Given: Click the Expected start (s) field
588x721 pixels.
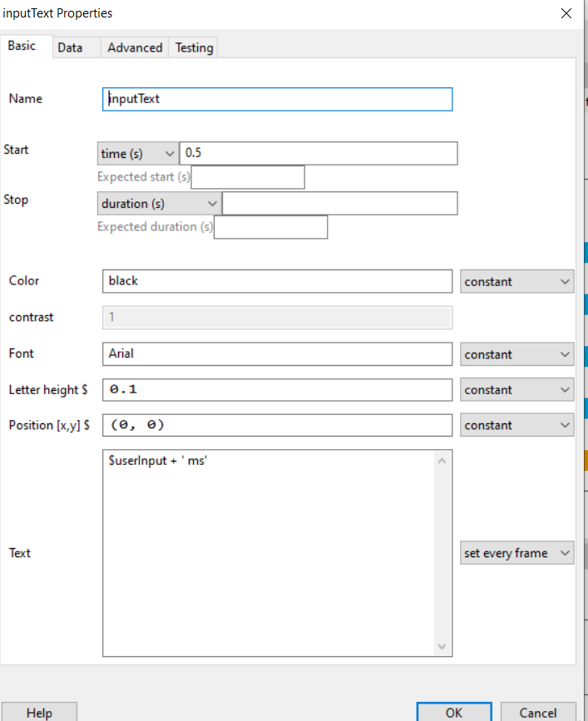Looking at the screenshot, I should pos(248,177).
